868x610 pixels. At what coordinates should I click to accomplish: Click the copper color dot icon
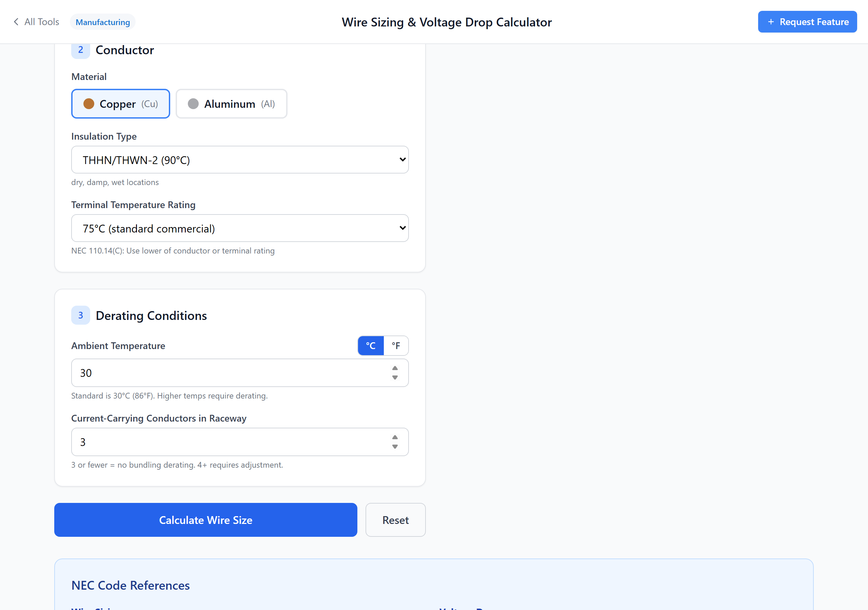(88, 104)
